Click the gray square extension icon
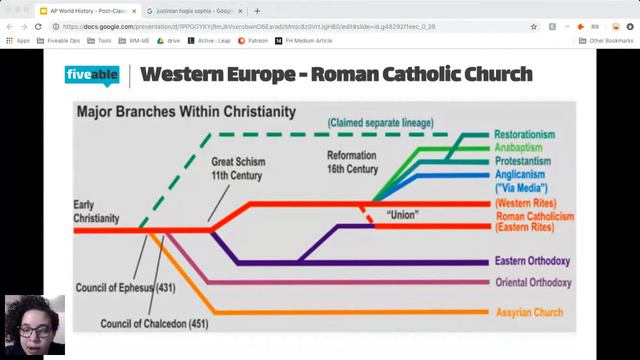This screenshot has width=640, height=360. coord(552,27)
